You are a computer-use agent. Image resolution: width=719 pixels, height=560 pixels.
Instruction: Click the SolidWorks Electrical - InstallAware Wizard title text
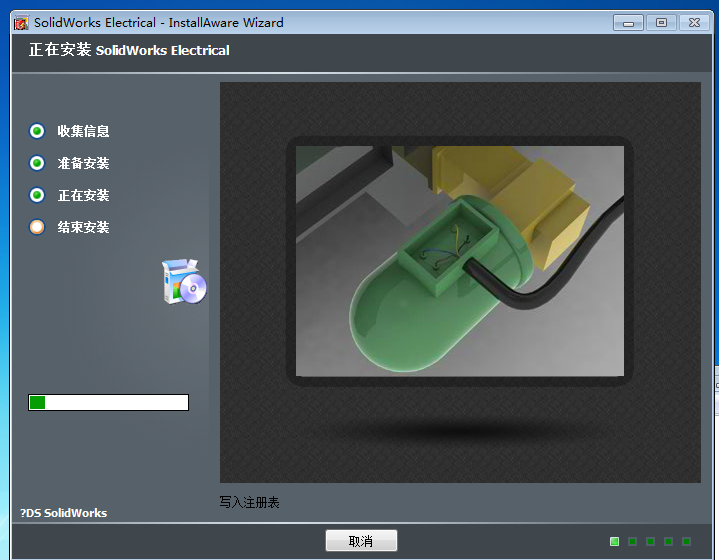(159, 22)
